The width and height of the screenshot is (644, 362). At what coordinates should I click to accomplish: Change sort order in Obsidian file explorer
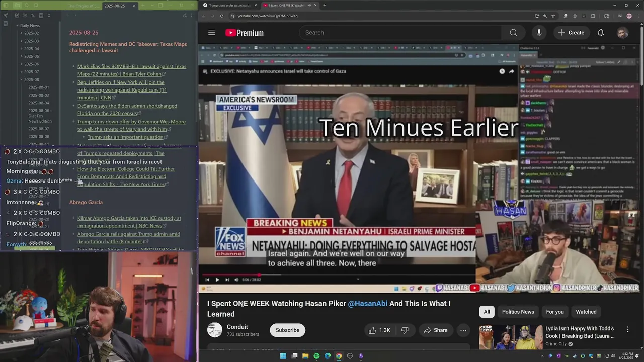[x=33, y=16]
